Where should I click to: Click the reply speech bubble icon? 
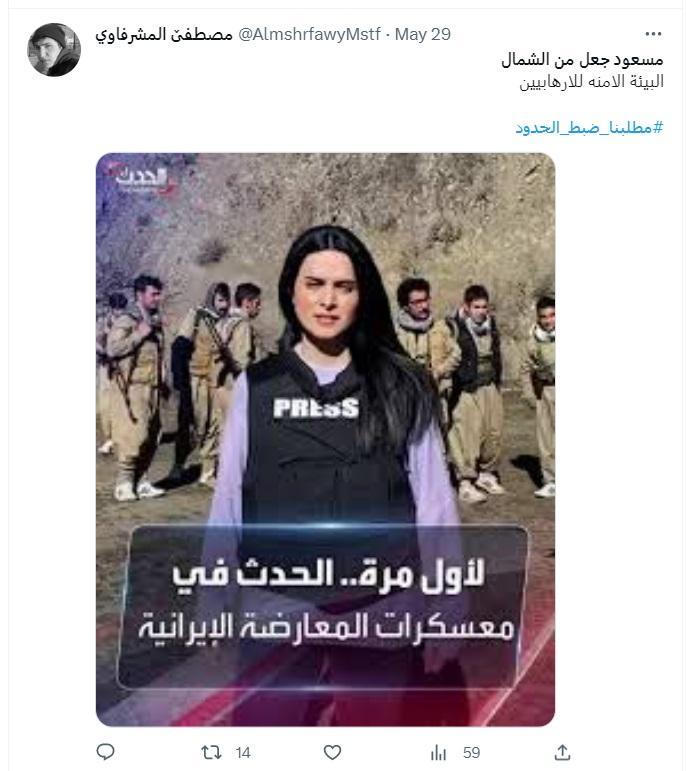coord(105,752)
